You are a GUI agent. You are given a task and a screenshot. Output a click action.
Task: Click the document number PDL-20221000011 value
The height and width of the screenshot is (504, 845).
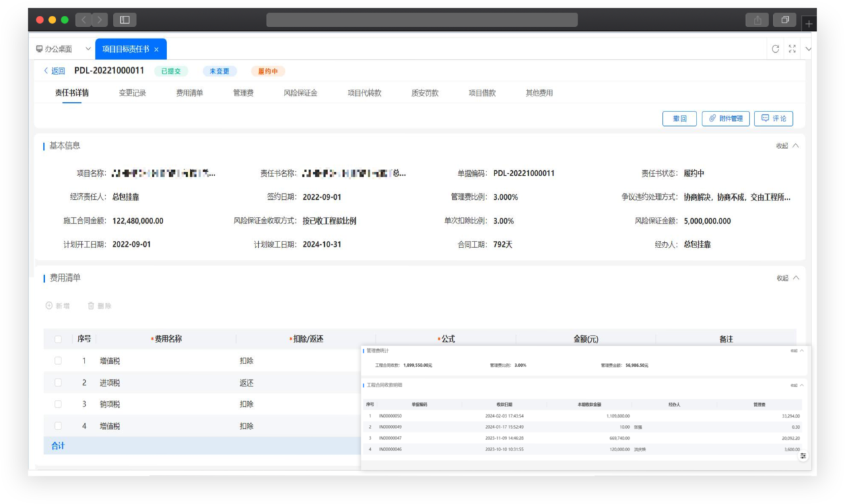[x=524, y=173]
